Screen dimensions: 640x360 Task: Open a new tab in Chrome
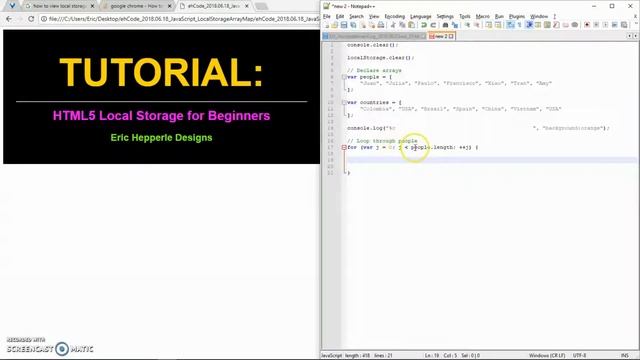[x=261, y=6]
